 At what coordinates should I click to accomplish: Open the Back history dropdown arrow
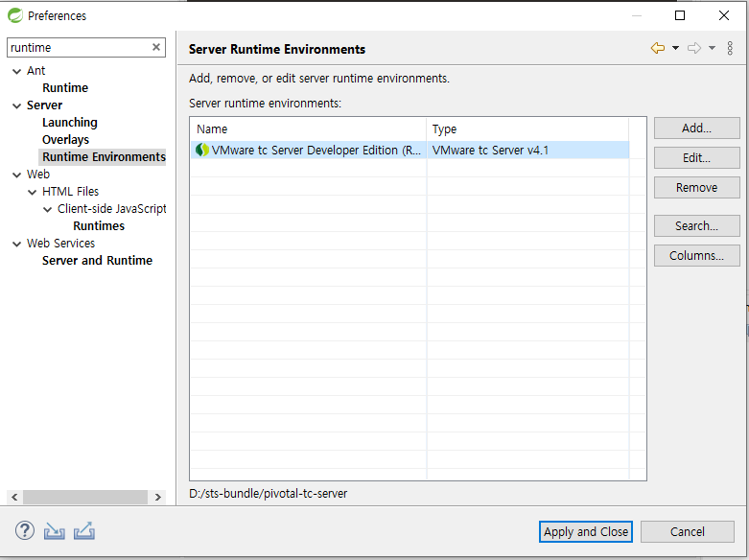click(x=675, y=48)
